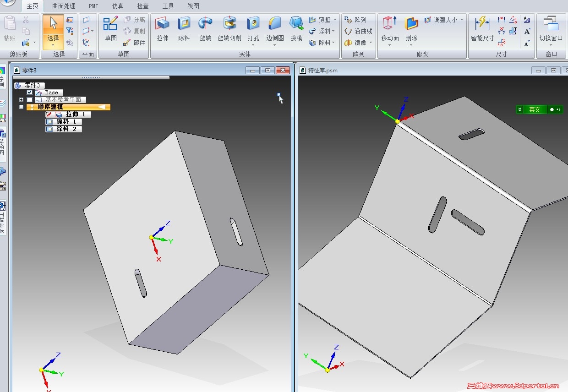Open the plane type dropdown arrow in 平面 group
Image resolution: width=568 pixels, height=392 pixels.
93,31
